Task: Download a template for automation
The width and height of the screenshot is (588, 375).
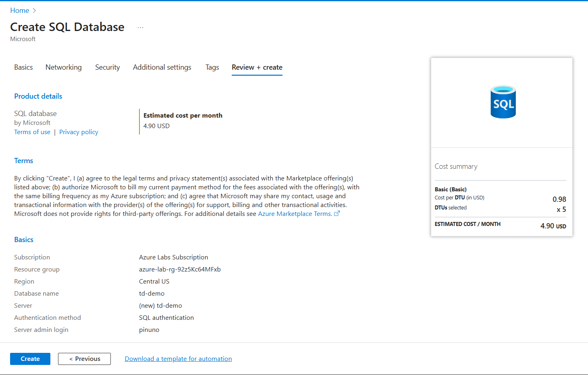Action: click(x=178, y=359)
